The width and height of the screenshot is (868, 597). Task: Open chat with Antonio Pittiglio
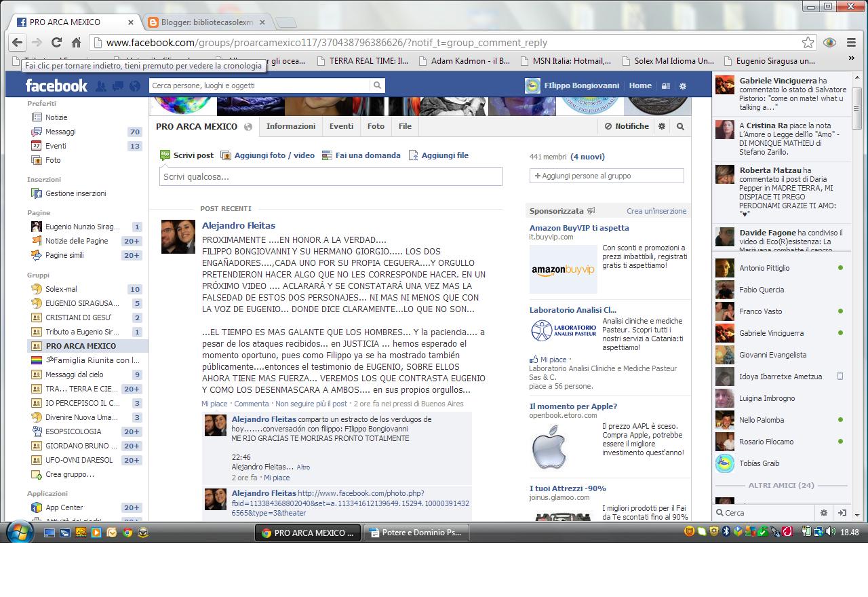point(781,268)
